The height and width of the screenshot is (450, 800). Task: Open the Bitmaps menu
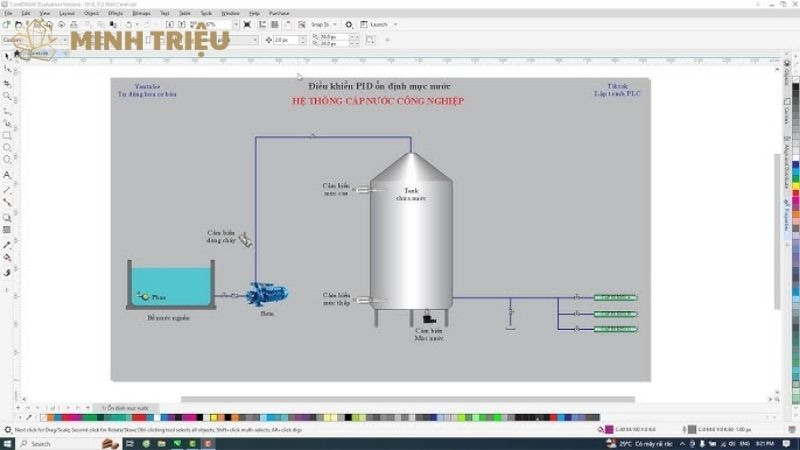[x=141, y=13]
